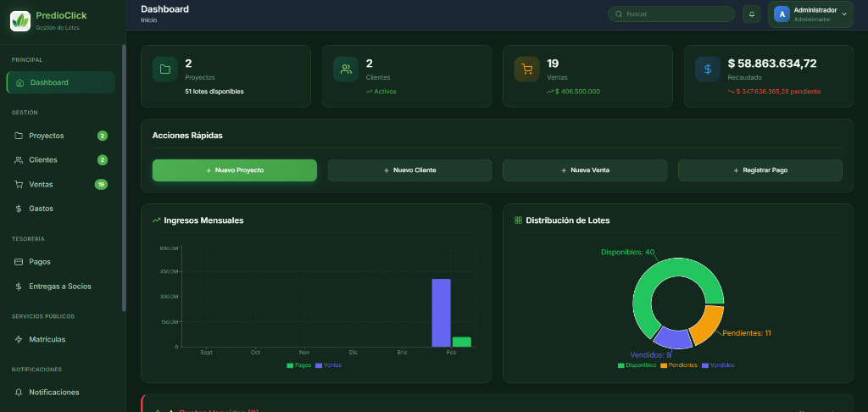Click the Pendientes: 11 chart label

747,333
